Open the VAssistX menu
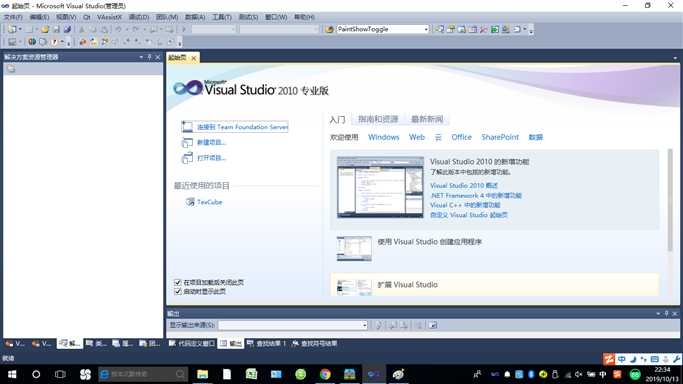 [109, 17]
